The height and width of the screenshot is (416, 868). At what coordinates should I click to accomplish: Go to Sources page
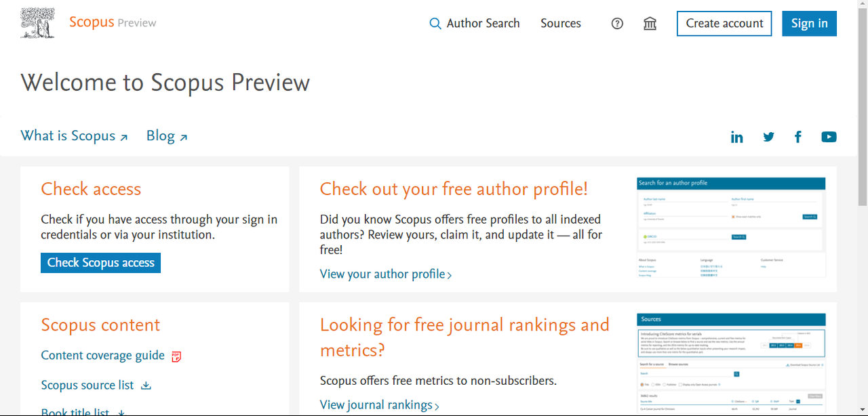pyautogui.click(x=561, y=23)
